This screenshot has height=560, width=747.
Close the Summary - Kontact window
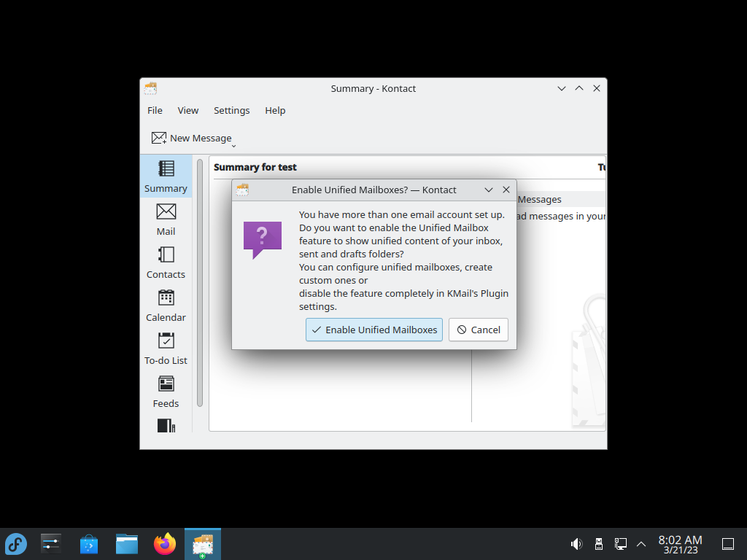coord(597,88)
